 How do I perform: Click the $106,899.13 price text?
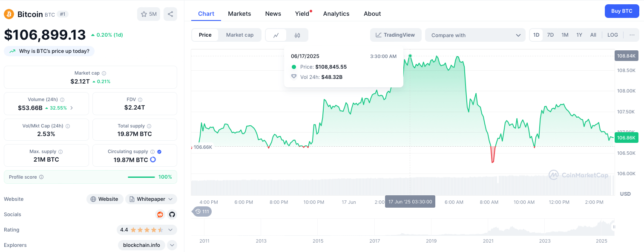(45, 35)
